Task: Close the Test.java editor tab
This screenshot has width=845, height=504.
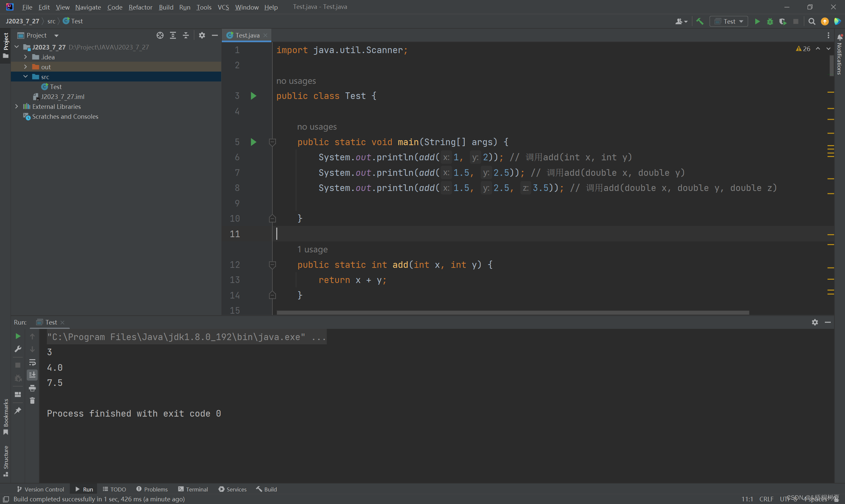Action: tap(265, 35)
